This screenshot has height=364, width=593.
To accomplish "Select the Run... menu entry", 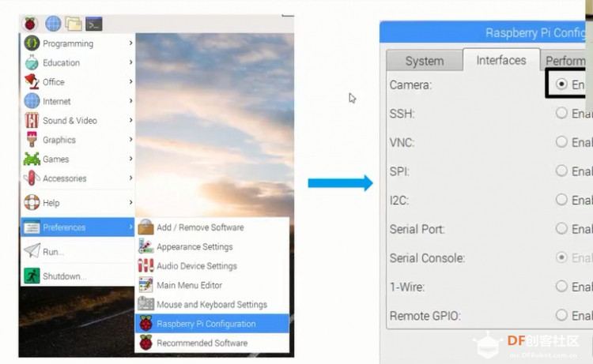I will (x=77, y=251).
